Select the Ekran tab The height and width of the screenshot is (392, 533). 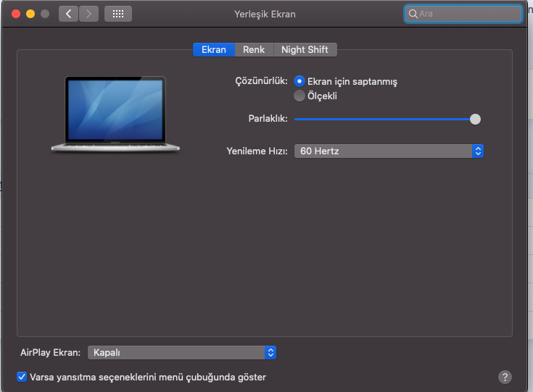pyautogui.click(x=213, y=50)
